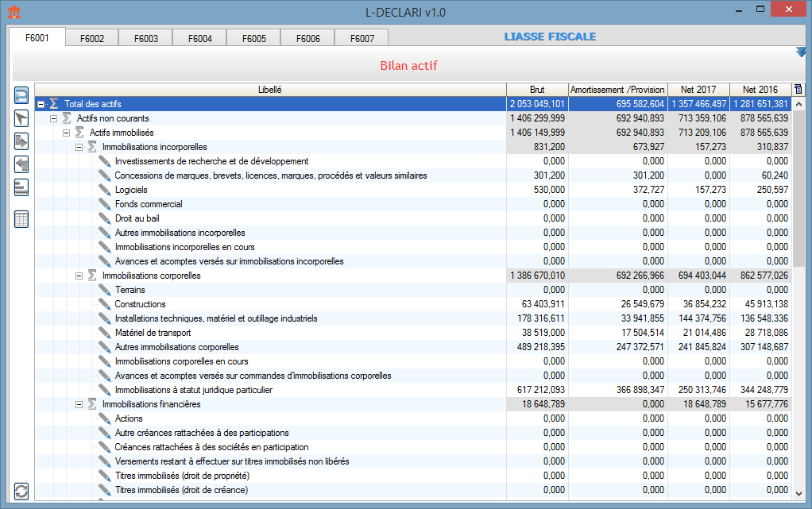
Task: Click the sigma icon of Actifs non courants
Action: coord(67,118)
